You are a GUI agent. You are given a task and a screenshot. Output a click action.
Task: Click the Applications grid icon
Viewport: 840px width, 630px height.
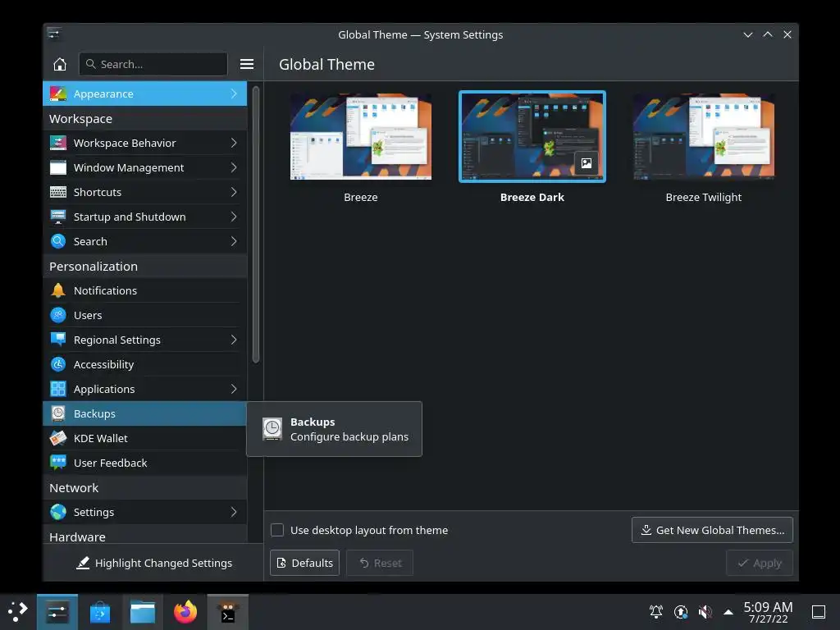(58, 389)
